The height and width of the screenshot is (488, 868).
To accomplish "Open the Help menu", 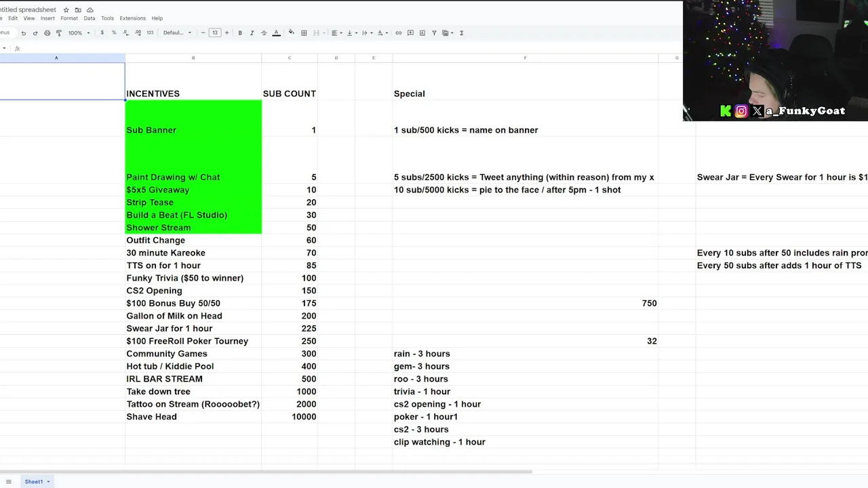I will (157, 18).
